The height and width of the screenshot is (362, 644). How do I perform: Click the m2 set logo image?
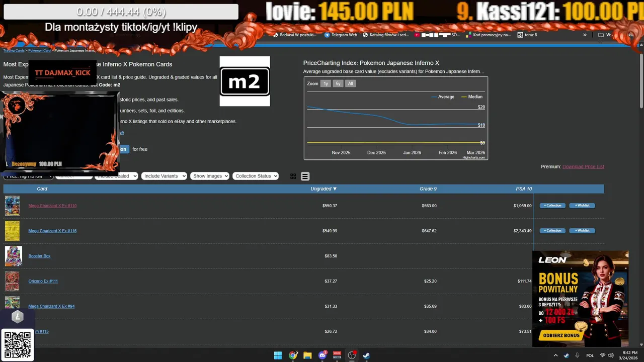tap(245, 81)
